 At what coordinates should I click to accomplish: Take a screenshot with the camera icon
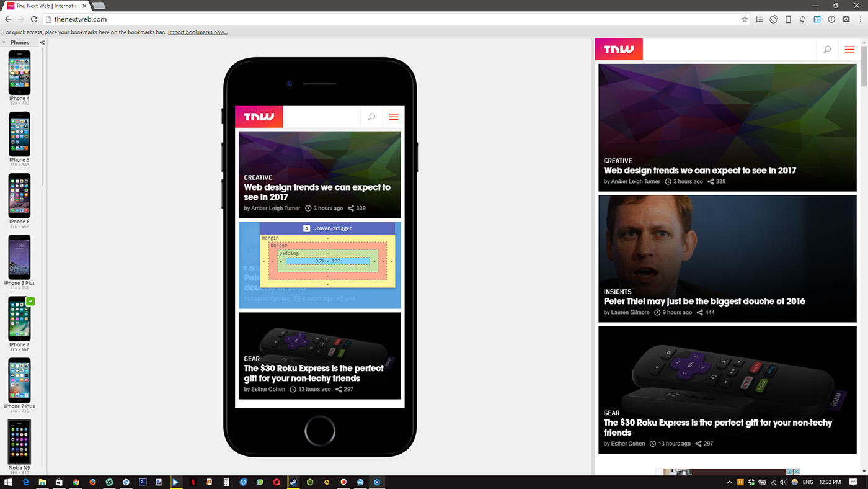point(846,19)
